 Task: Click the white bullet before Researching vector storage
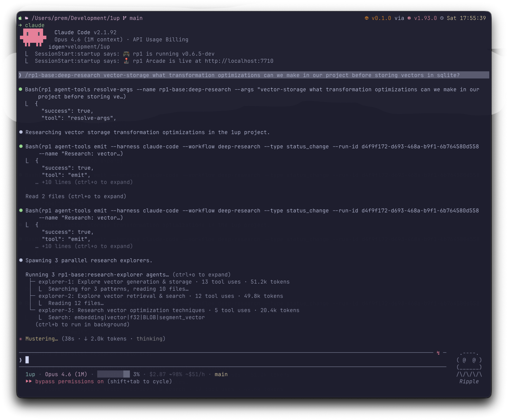tap(21, 132)
